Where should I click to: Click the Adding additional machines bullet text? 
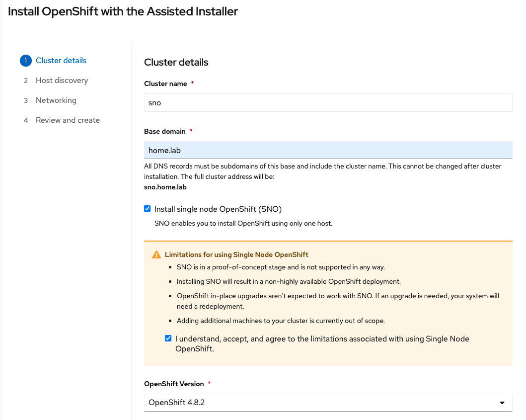(281, 321)
